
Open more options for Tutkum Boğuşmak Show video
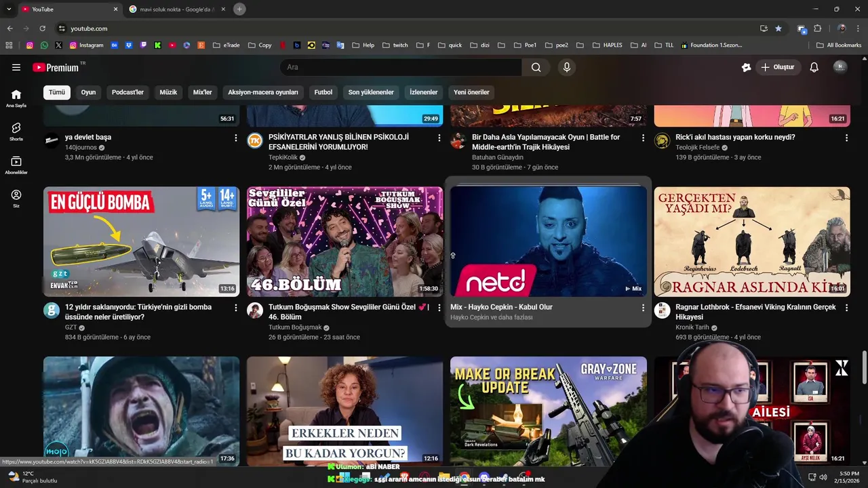[439, 308]
